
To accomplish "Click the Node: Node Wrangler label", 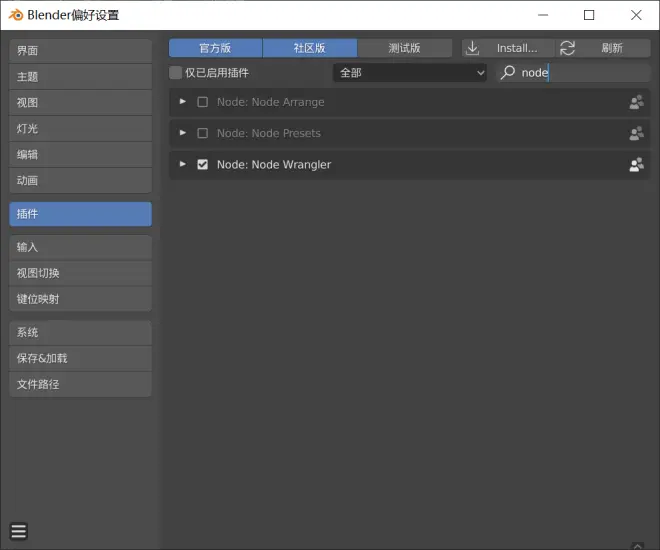I will (x=274, y=165).
